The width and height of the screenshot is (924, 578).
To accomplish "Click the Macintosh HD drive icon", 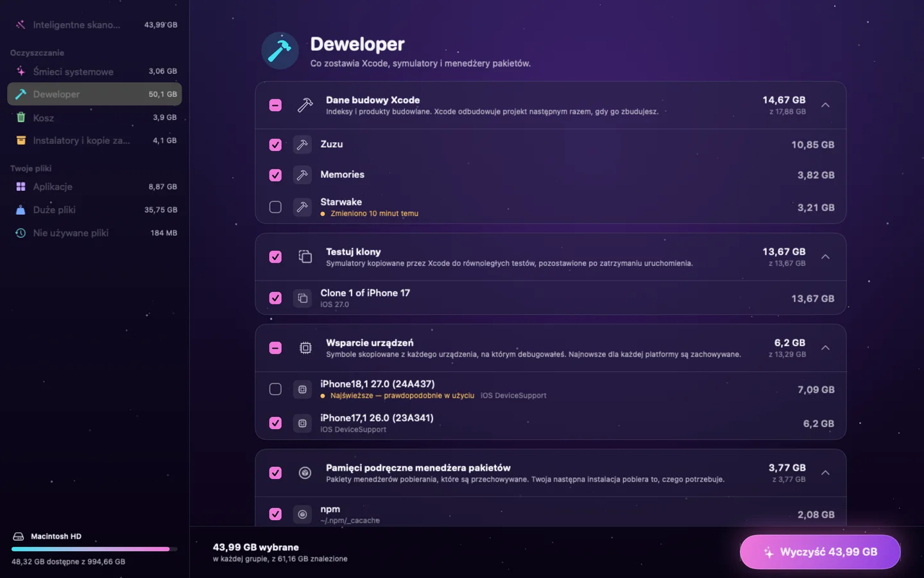I will pos(19,536).
